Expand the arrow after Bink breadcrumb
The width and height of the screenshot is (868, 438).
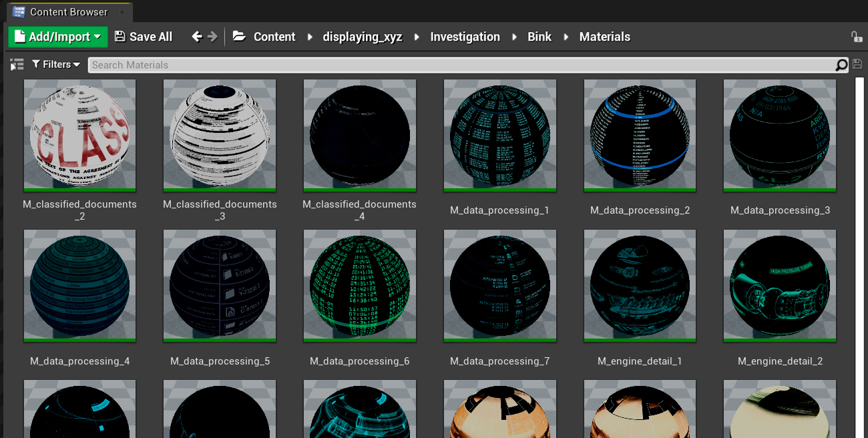[566, 37]
